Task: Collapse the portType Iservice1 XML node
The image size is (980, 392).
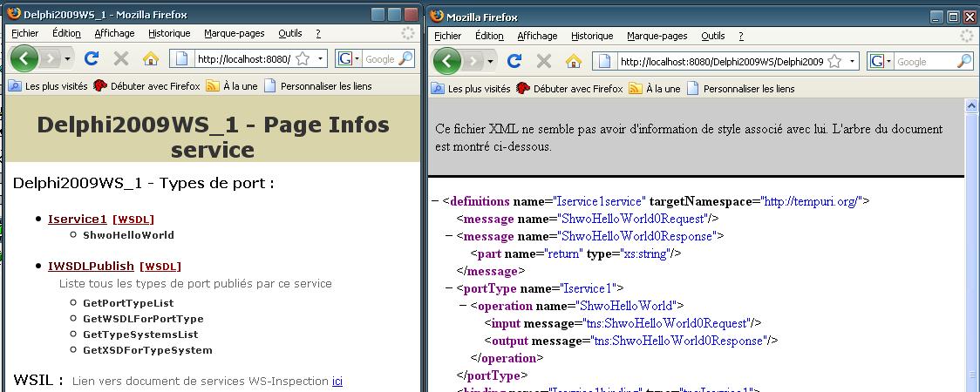Action: tap(449, 288)
